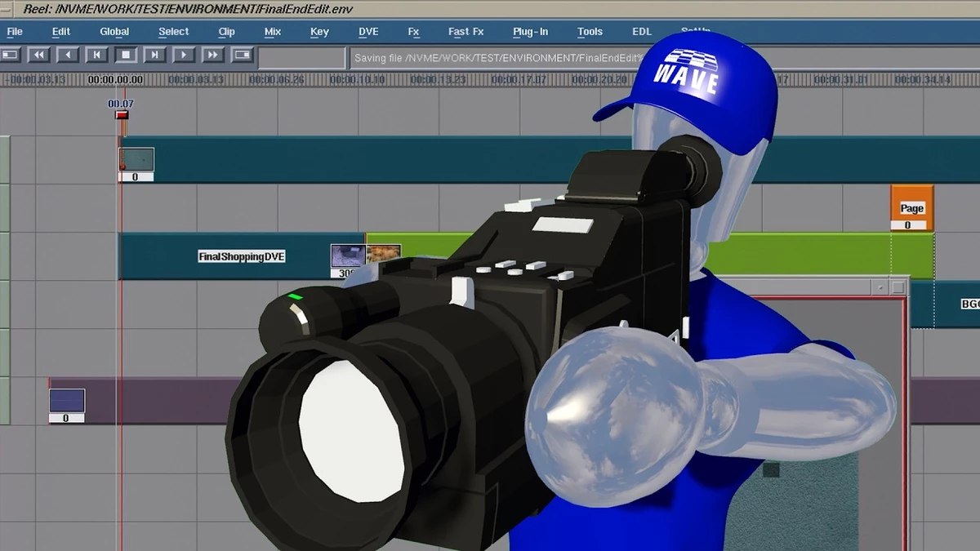Screen dimensions: 980x551
Task: Open the DVE menu
Action: 368,32
